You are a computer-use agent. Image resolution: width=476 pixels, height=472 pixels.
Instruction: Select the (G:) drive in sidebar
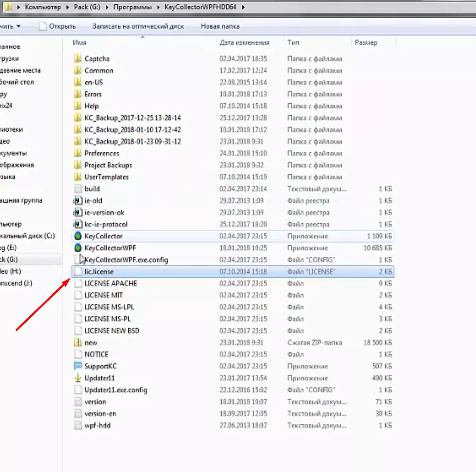9,260
